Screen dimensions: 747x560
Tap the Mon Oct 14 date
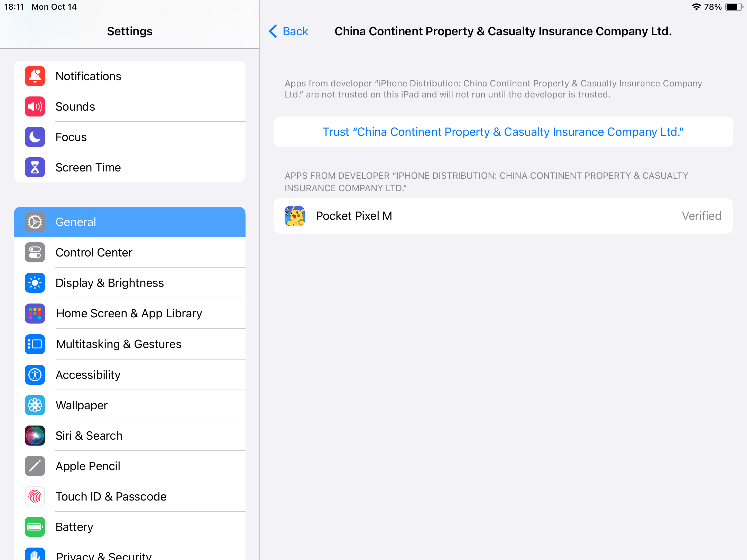tap(54, 7)
